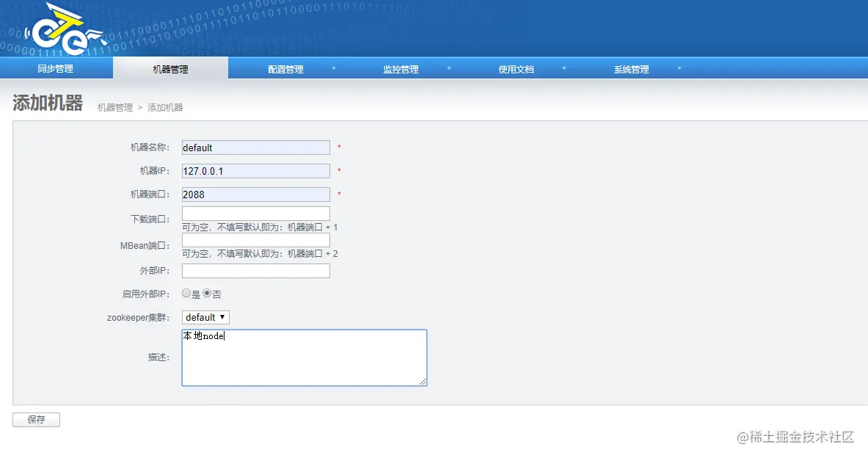868x458 pixels.
Task: Select the 否 radio button
Action: pos(206,294)
